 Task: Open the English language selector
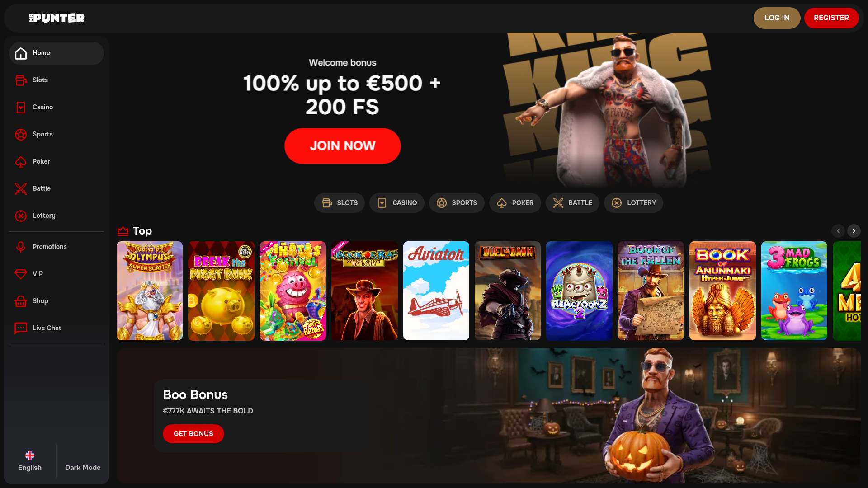[x=30, y=461]
